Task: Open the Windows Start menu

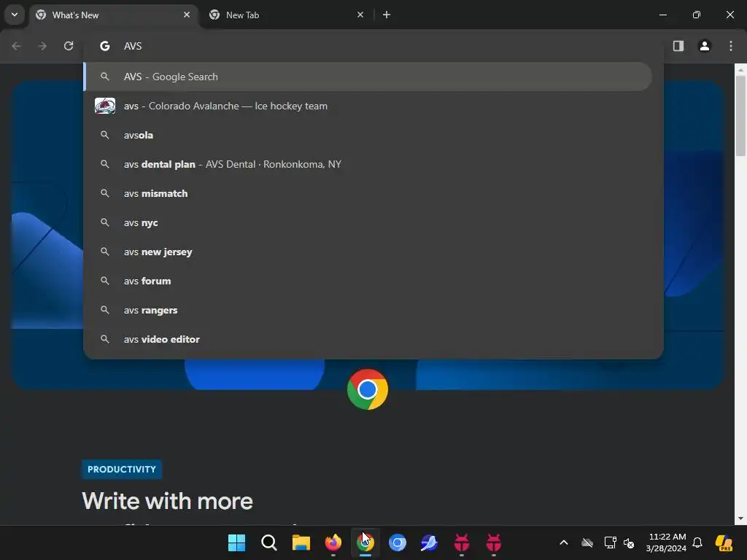Action: (x=236, y=542)
